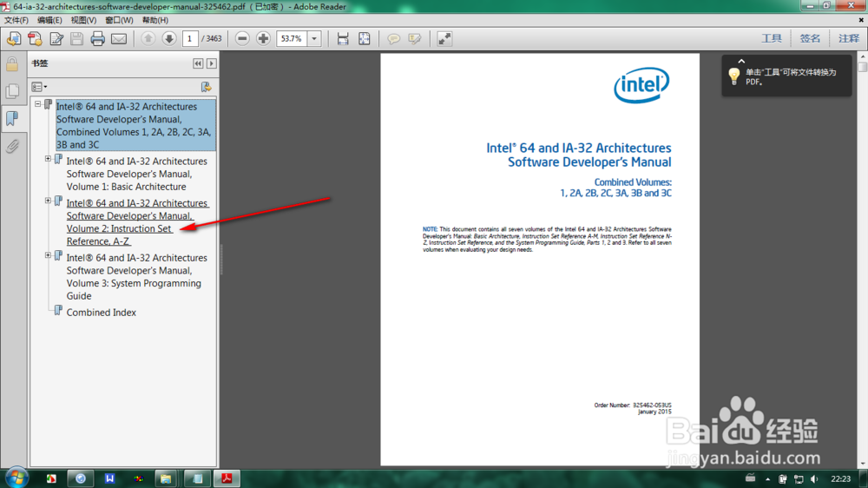Collapse the bookmarks panel double-arrow button
The height and width of the screenshot is (488, 868).
tap(198, 63)
